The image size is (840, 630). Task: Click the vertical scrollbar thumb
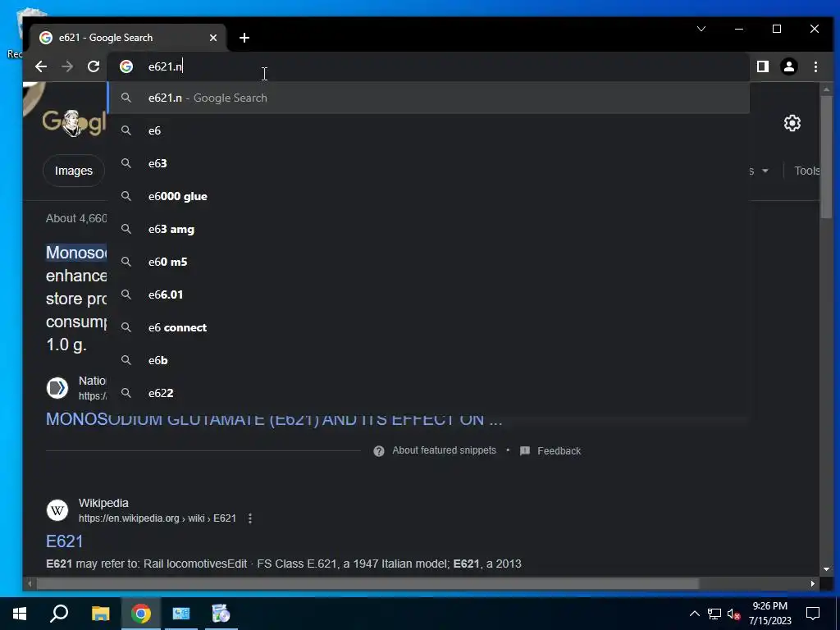(826, 157)
